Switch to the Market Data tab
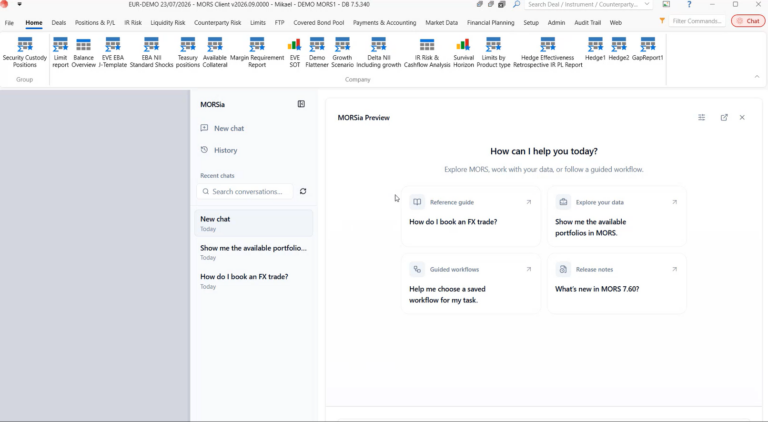 tap(442, 23)
